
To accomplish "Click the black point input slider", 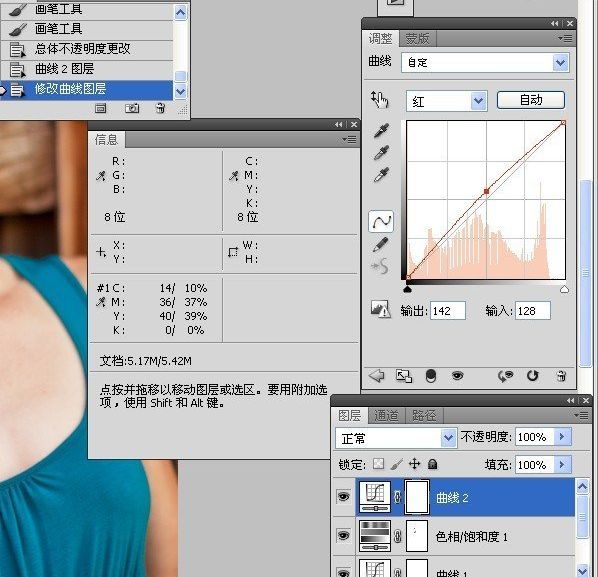I will coord(407,289).
